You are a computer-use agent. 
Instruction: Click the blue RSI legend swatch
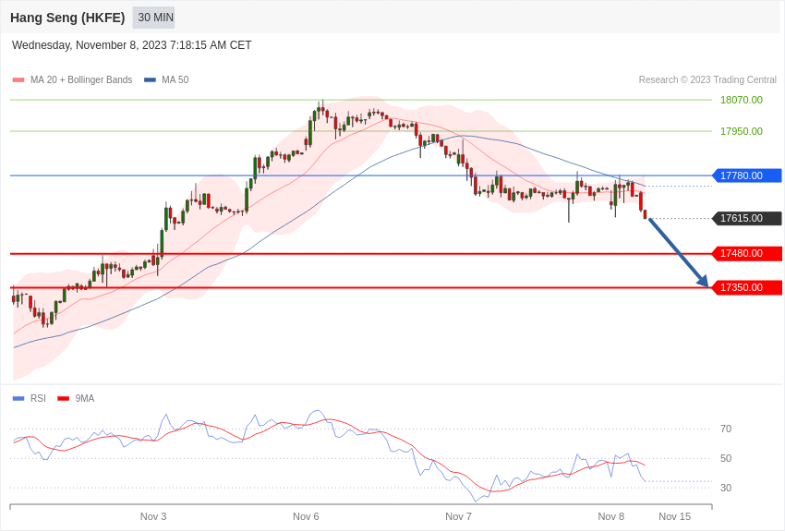point(18,398)
